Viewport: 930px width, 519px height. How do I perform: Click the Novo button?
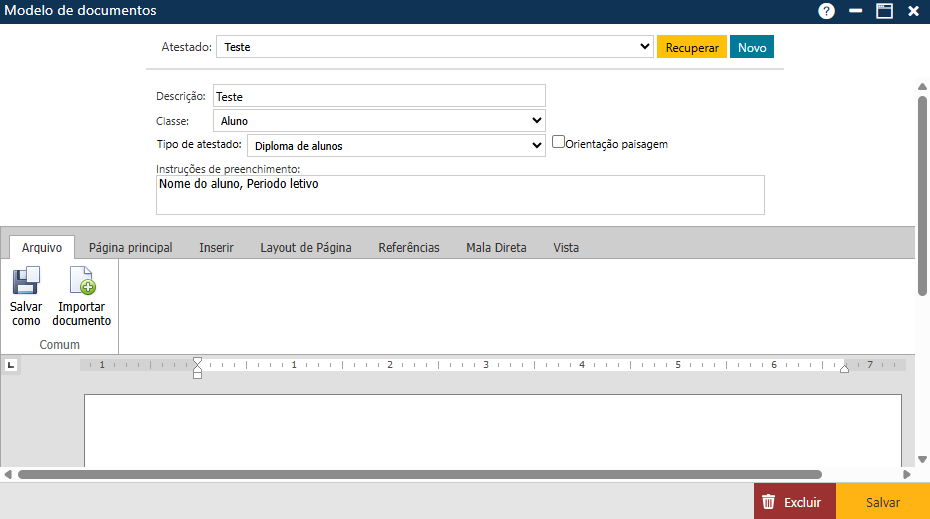point(751,47)
